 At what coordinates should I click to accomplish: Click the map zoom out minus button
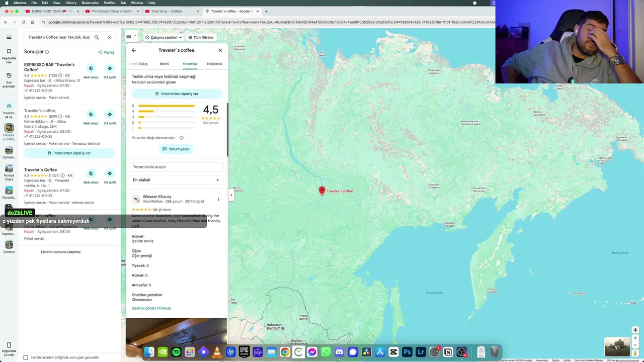(635, 345)
